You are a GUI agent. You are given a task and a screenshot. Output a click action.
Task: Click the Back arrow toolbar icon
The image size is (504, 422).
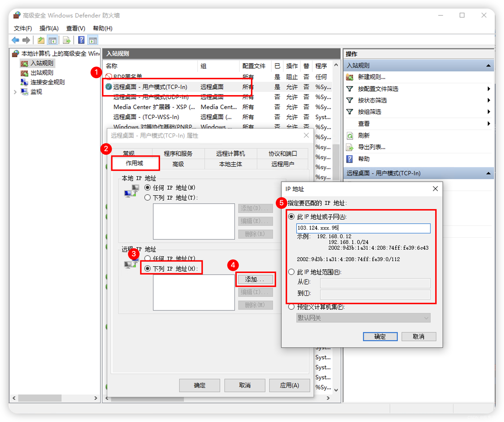click(15, 40)
